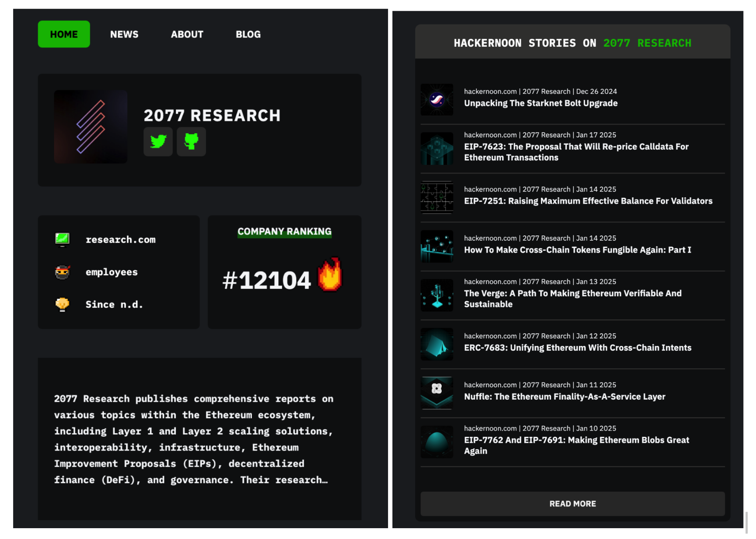
Task: Click the COMPANY RANKING heading
Action: tap(284, 231)
